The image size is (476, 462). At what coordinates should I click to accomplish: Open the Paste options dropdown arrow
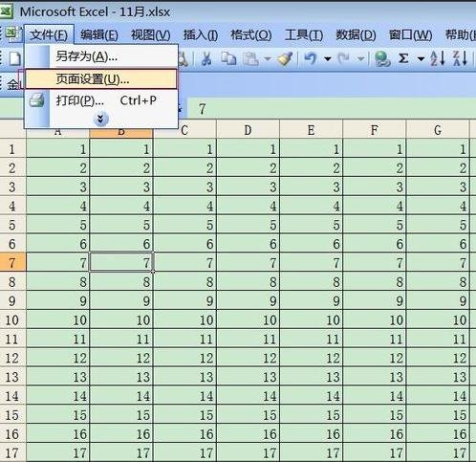[268, 59]
